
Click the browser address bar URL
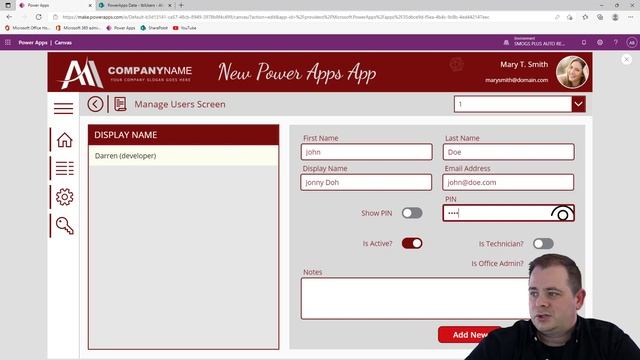[276, 17]
